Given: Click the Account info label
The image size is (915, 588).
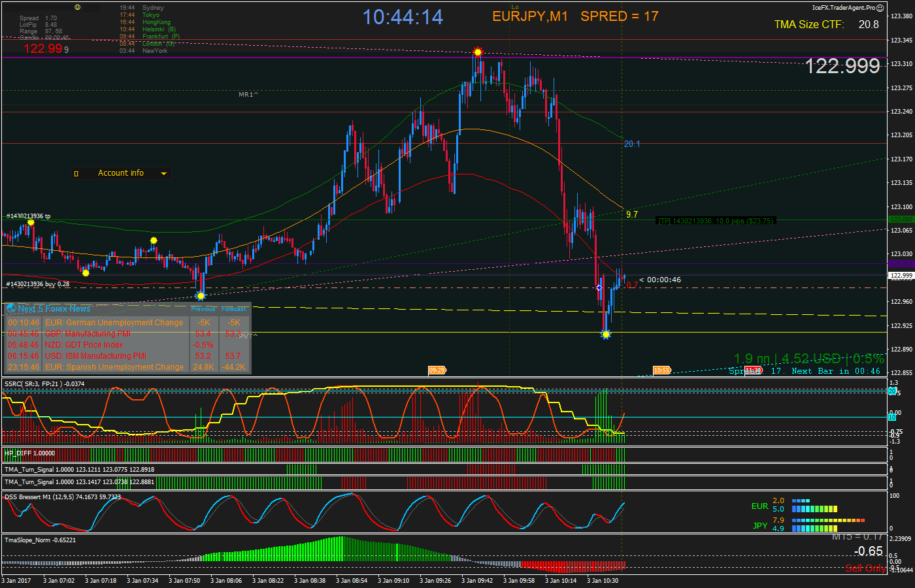Looking at the screenshot, I should point(121,173).
